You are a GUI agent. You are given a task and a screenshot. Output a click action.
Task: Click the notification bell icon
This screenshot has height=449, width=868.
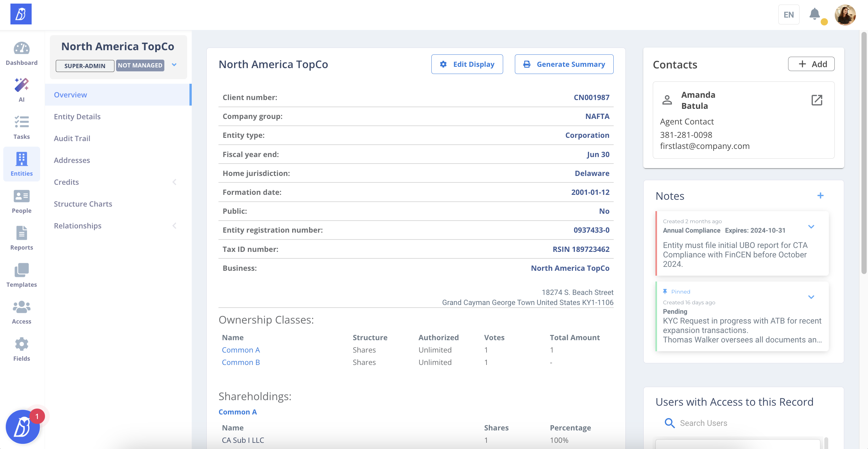(815, 14)
